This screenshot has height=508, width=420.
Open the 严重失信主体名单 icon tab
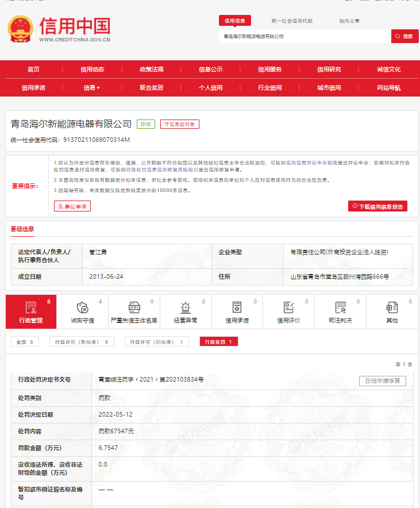click(134, 311)
